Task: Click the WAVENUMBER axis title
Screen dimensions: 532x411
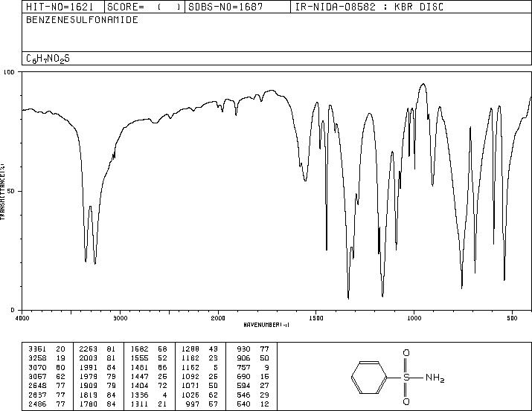Action: (x=266, y=325)
